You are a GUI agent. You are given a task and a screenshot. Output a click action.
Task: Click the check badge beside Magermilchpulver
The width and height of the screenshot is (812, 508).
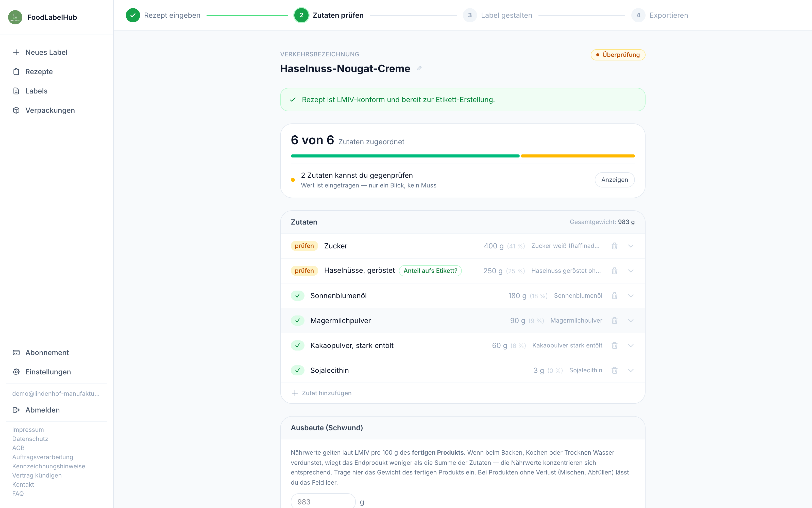[298, 321]
